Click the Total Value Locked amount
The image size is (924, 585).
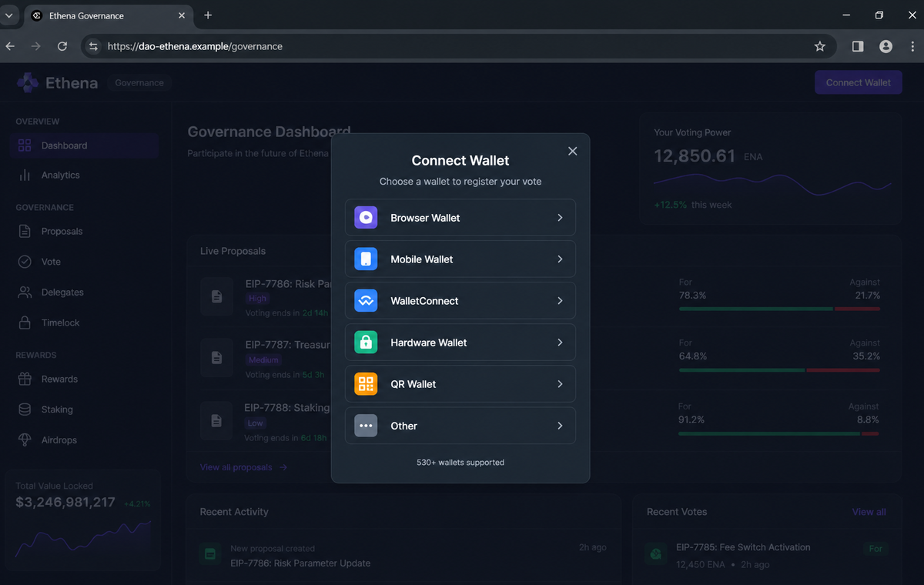click(x=65, y=503)
